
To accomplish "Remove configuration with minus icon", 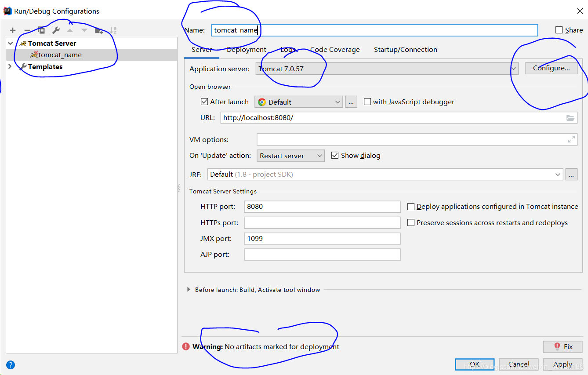I will (x=27, y=30).
